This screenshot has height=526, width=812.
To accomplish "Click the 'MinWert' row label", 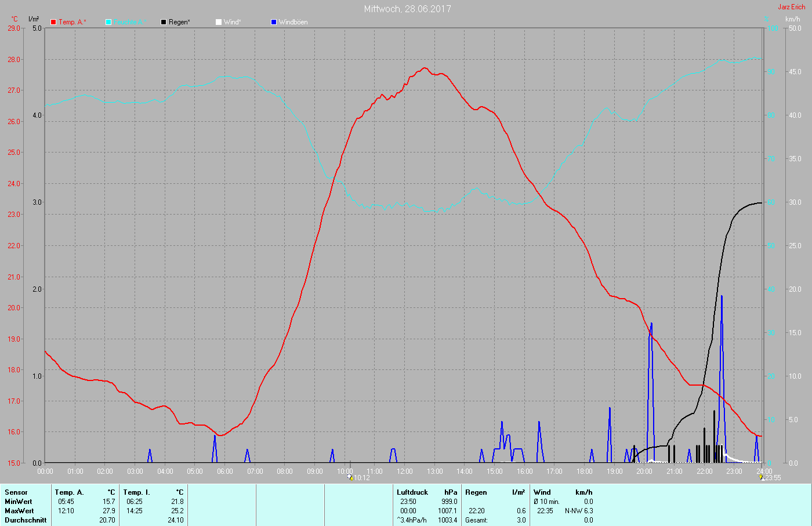I will [19, 502].
